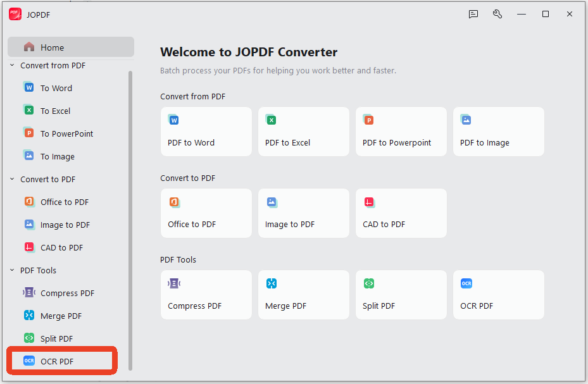This screenshot has height=384, width=588.
Task: Open the feedback message icon in title bar
Action: [473, 15]
